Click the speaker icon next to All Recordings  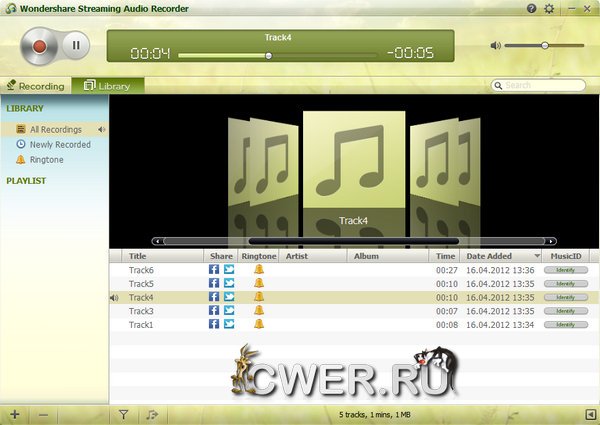tap(101, 129)
